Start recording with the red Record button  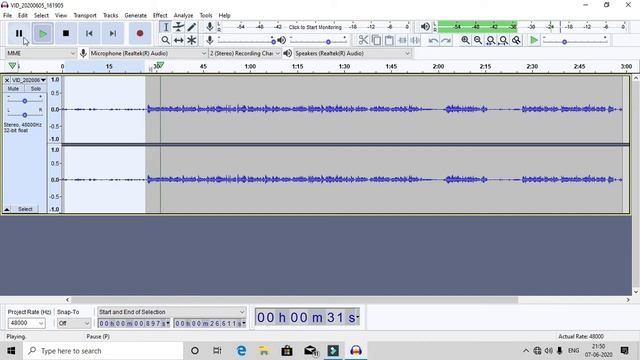(x=140, y=33)
